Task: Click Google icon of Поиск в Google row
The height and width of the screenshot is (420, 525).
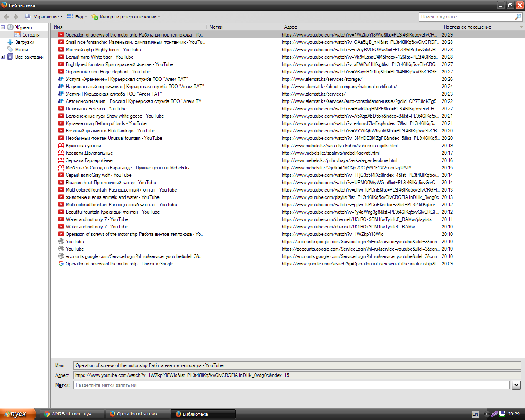Action: click(61, 264)
